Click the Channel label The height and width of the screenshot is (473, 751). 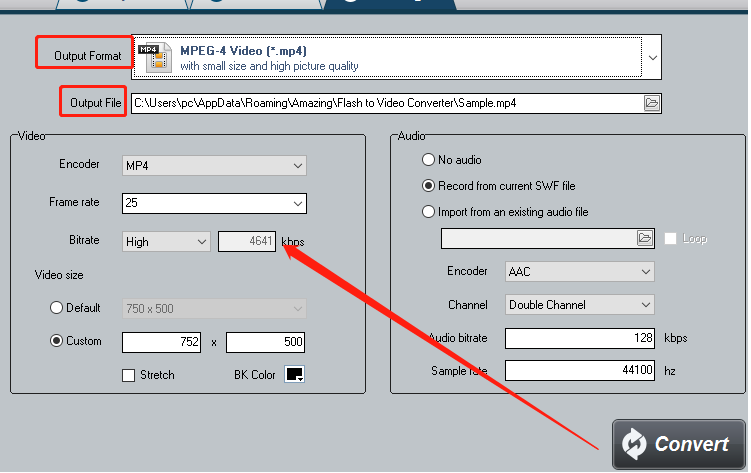pos(468,305)
